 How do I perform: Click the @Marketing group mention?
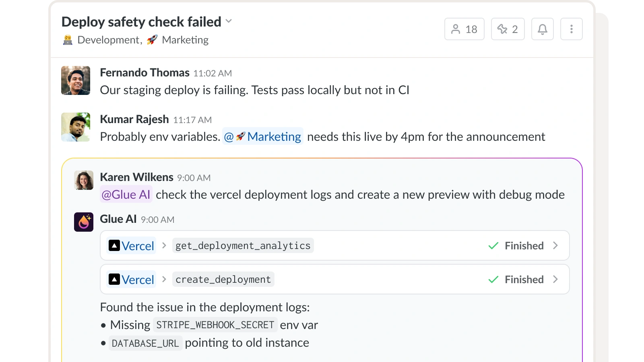(x=262, y=137)
